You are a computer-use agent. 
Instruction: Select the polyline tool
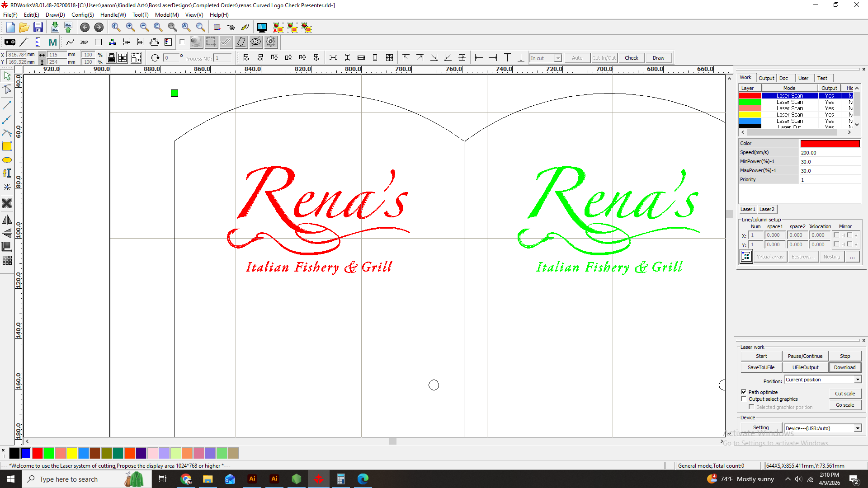coord(7,119)
